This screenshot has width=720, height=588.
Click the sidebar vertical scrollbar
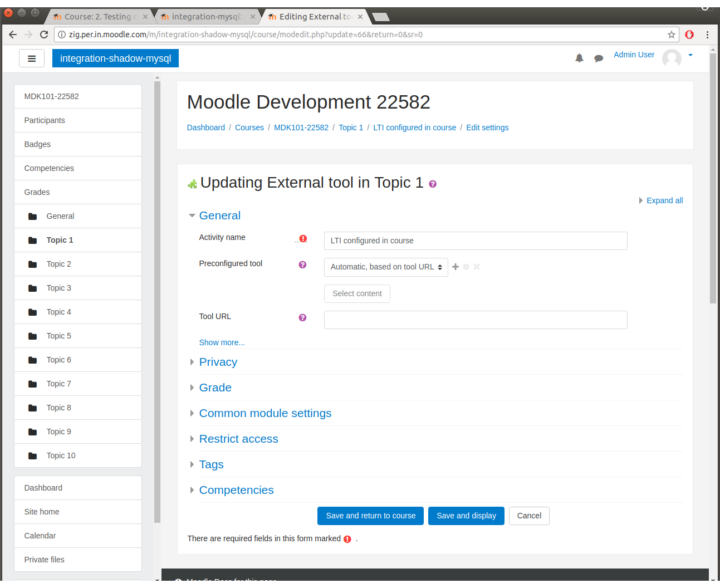pos(157,302)
